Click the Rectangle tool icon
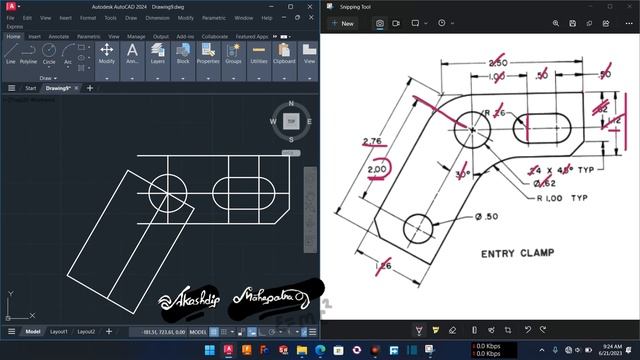 pyautogui.click(x=81, y=47)
